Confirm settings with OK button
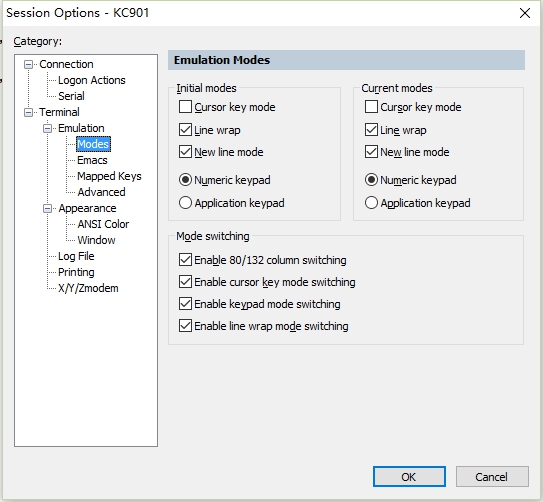Image resolution: width=543 pixels, height=502 pixels. pyautogui.click(x=409, y=477)
